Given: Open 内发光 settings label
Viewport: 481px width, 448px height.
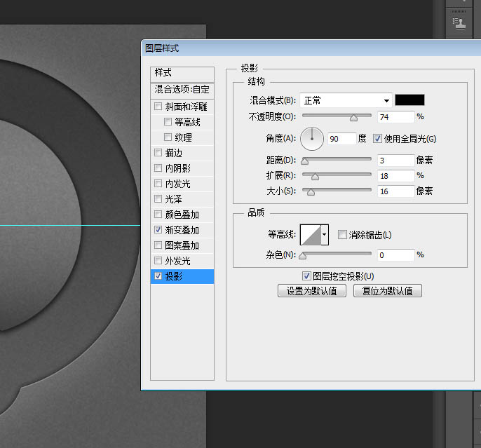Looking at the screenshot, I should click(x=178, y=184).
